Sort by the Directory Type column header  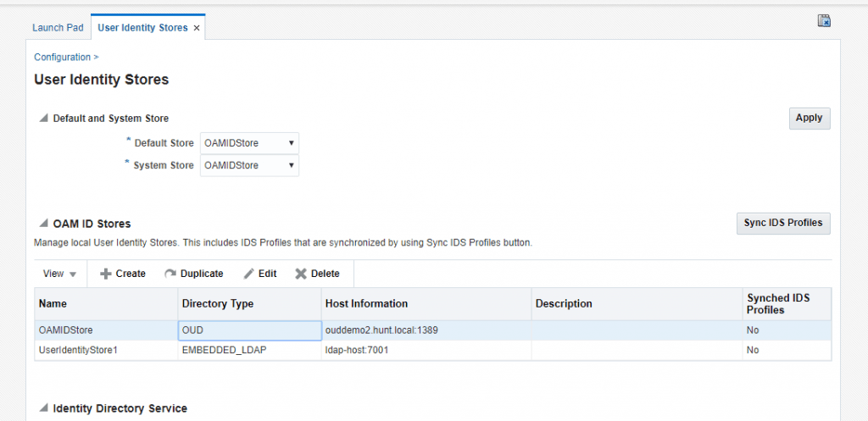218,303
